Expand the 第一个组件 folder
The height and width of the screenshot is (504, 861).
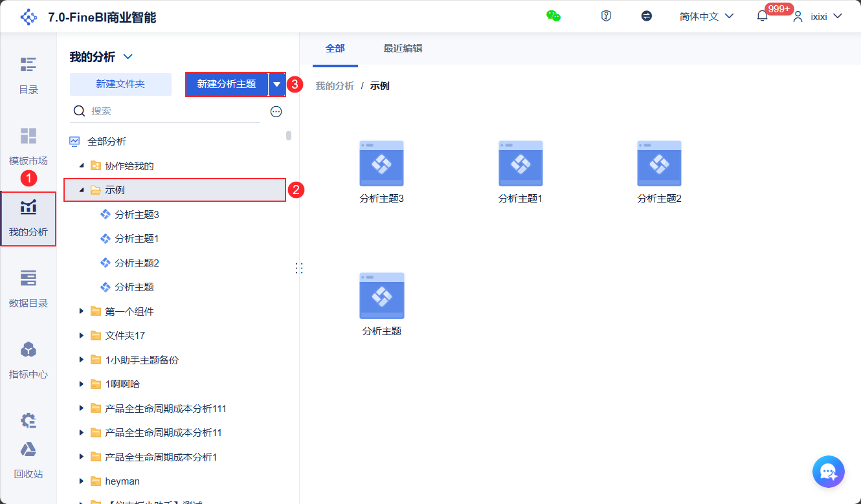point(82,311)
